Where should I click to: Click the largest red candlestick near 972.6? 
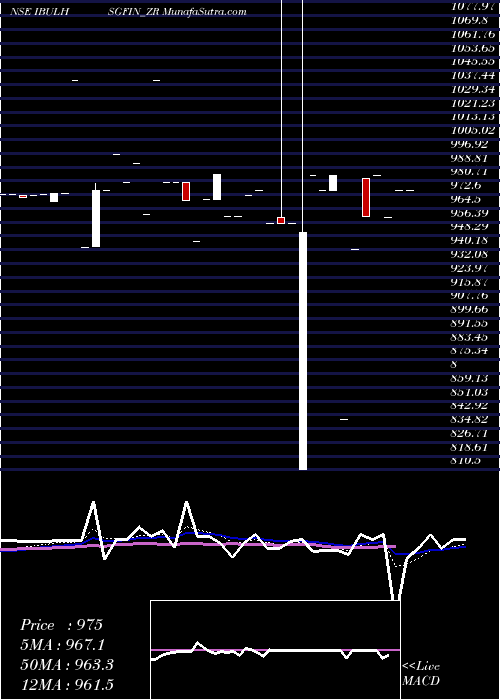pyautogui.click(x=366, y=197)
